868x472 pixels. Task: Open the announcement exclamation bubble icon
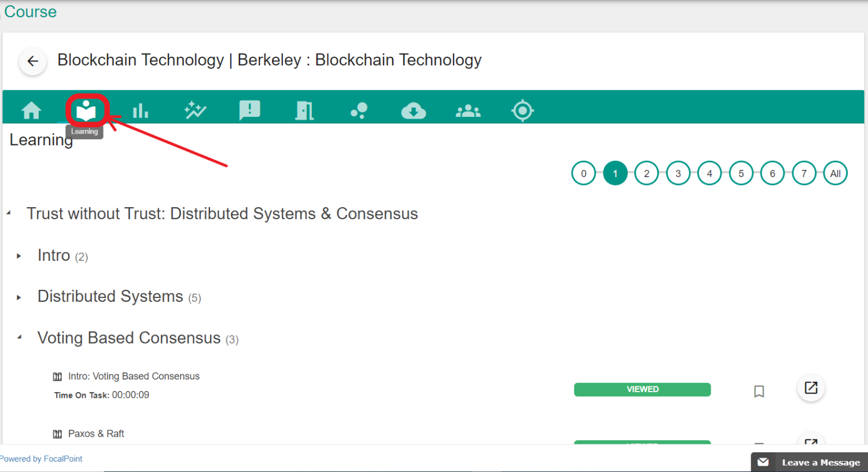(x=249, y=110)
